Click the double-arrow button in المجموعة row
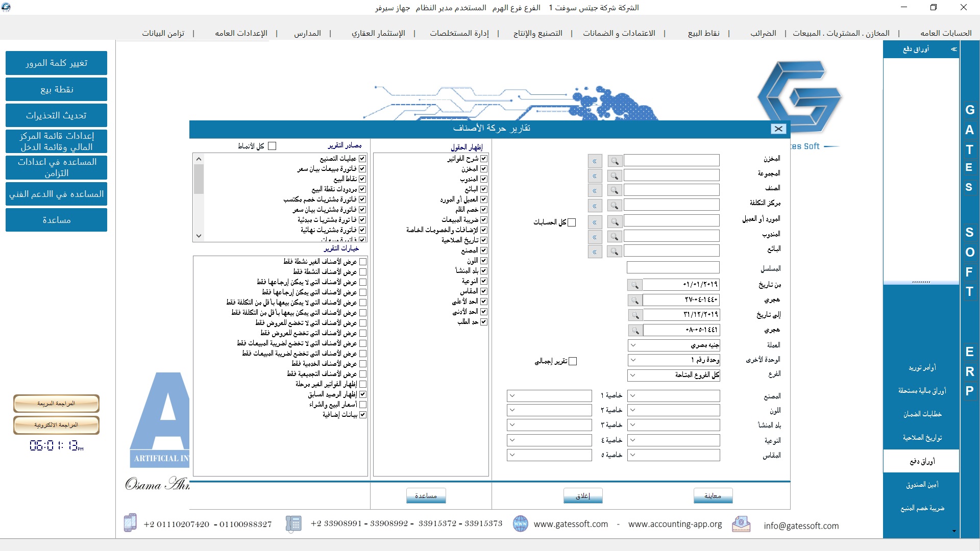Image resolution: width=980 pixels, height=551 pixels. click(595, 176)
